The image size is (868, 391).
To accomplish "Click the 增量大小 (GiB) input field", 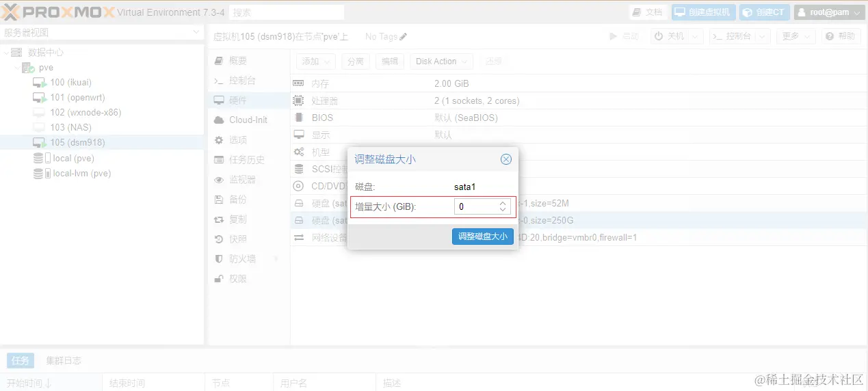I will click(475, 206).
